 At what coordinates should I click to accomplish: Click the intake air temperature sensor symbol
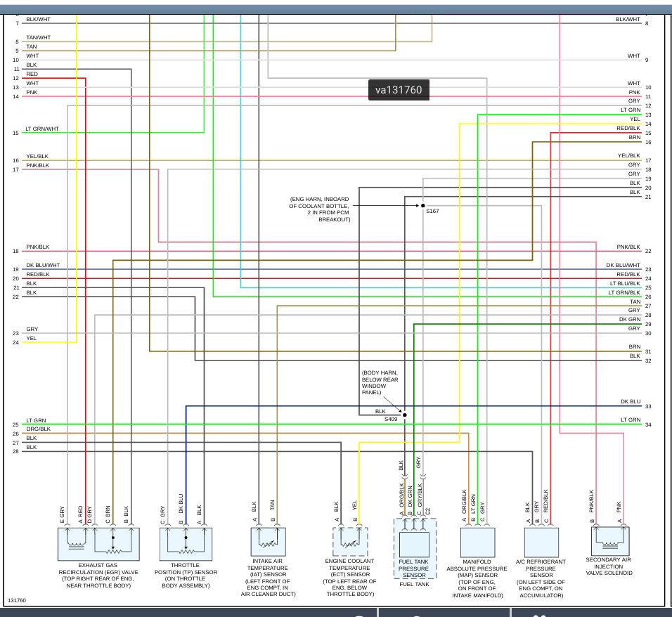[269, 542]
